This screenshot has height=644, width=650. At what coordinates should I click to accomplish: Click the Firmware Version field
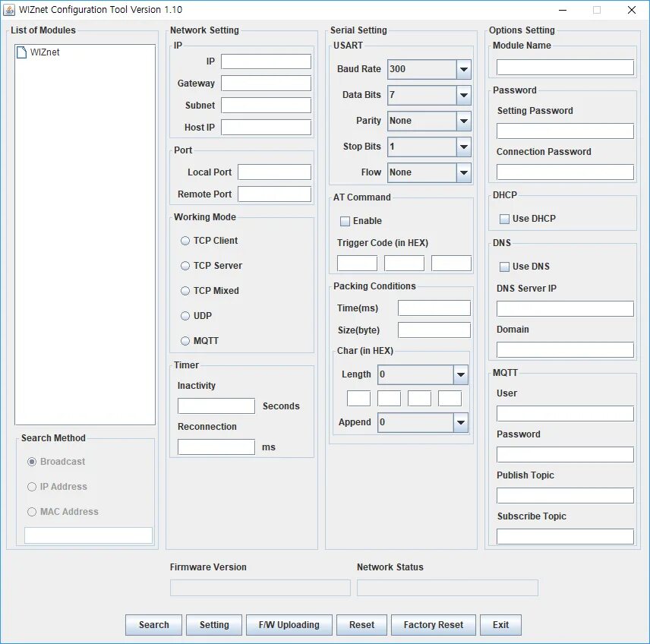pos(260,588)
